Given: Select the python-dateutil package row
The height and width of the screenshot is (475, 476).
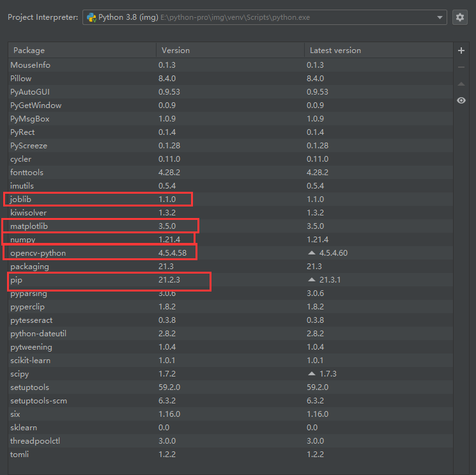Looking at the screenshot, I should (231, 334).
